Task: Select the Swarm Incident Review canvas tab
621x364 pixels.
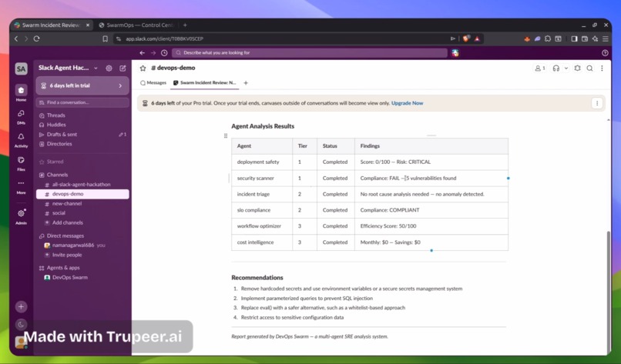Action: pyautogui.click(x=204, y=82)
